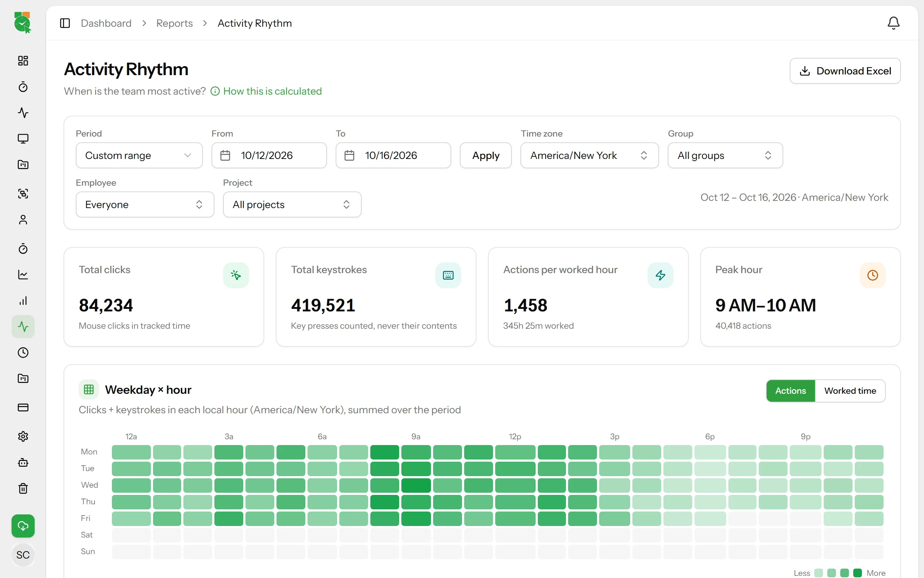
Task: Click the Total keystrokes value 419,521
Action: [x=323, y=305]
